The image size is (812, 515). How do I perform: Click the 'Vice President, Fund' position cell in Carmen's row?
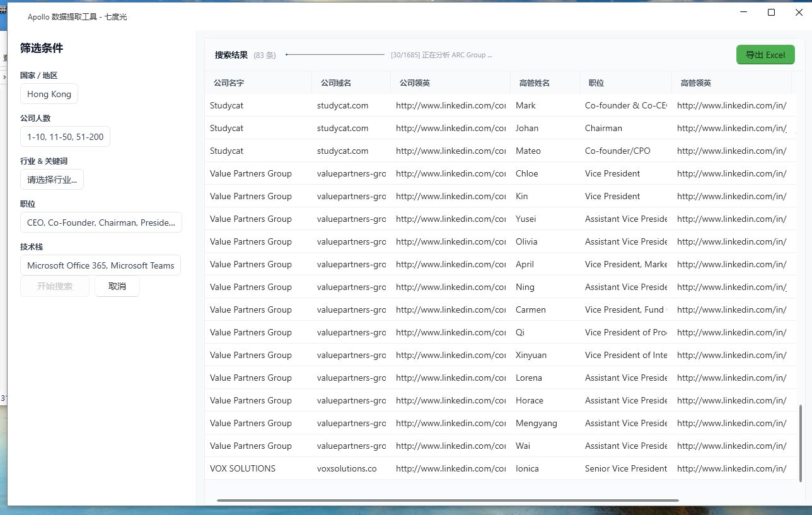pyautogui.click(x=626, y=310)
